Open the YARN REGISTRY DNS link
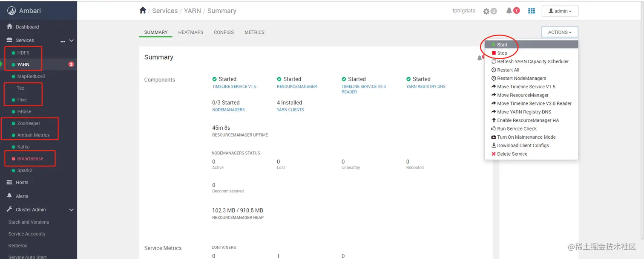644x259 pixels. point(426,87)
